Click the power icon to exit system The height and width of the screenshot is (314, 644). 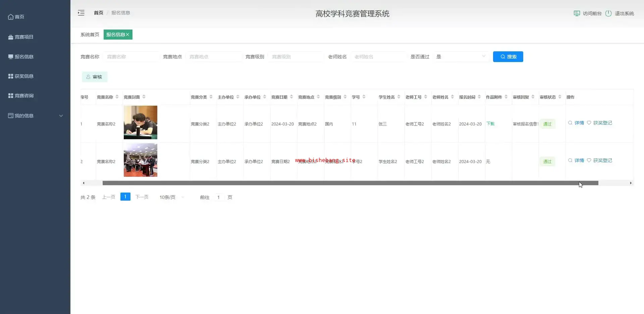608,13
